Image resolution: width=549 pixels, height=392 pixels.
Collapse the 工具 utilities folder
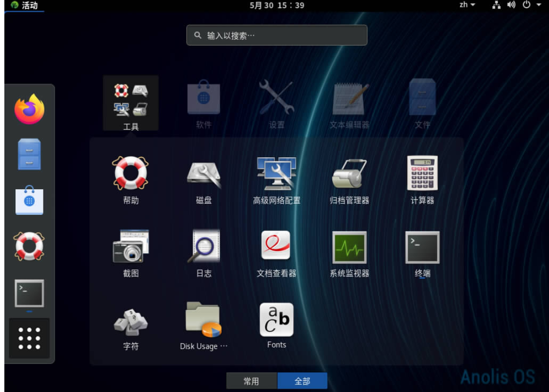pos(131,103)
